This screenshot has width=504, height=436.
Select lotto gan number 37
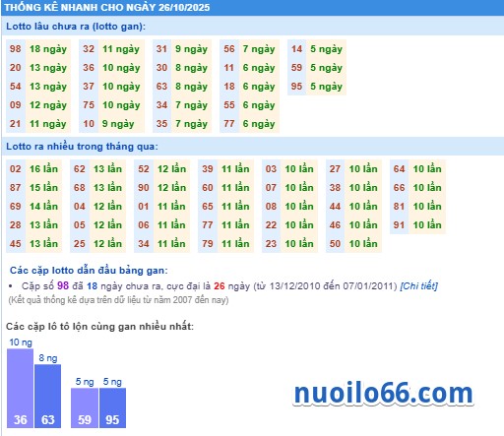(x=89, y=87)
